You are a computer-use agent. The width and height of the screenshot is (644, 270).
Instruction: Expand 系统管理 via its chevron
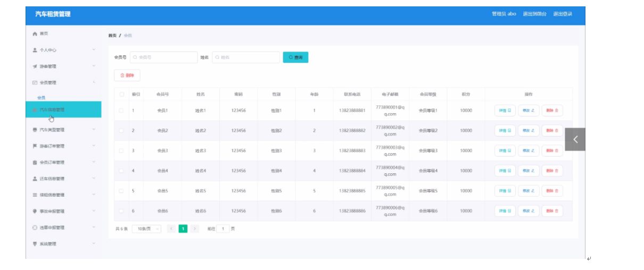coord(94,244)
